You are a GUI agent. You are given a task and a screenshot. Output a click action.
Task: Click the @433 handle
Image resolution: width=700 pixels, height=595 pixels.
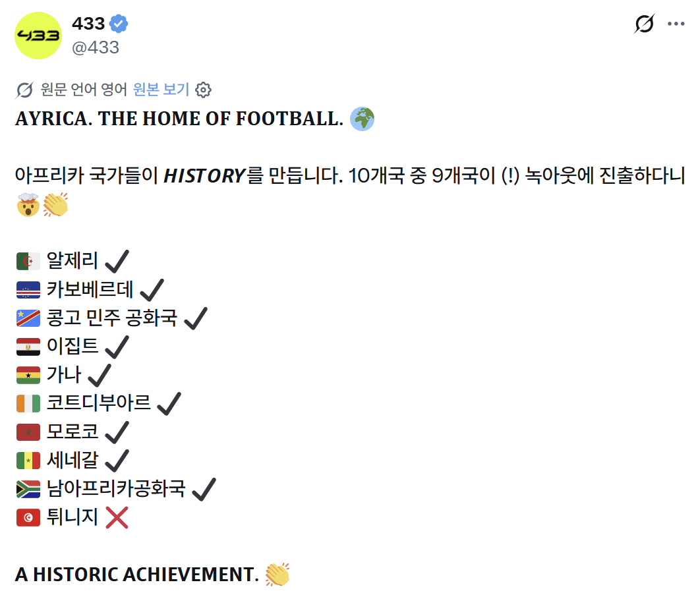click(96, 47)
